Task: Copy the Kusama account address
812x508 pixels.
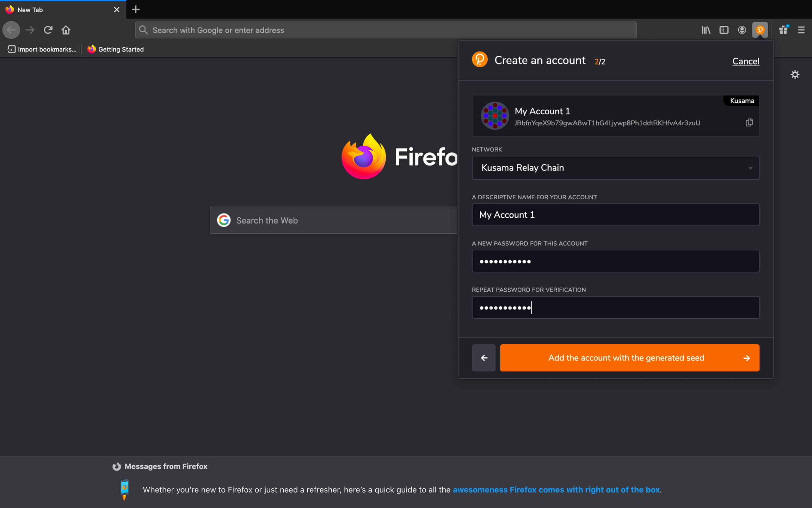Action: click(x=749, y=122)
